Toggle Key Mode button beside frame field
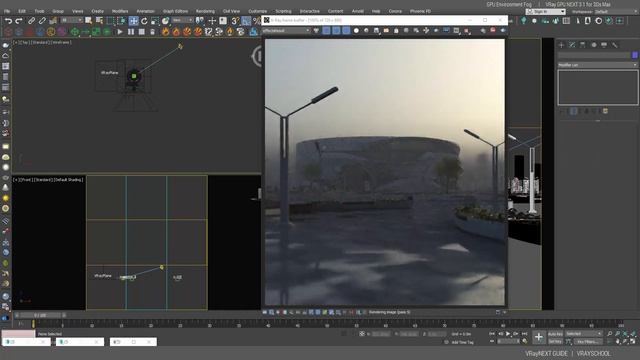Image resolution: width=640 pixels, height=360 pixels. [x=492, y=341]
